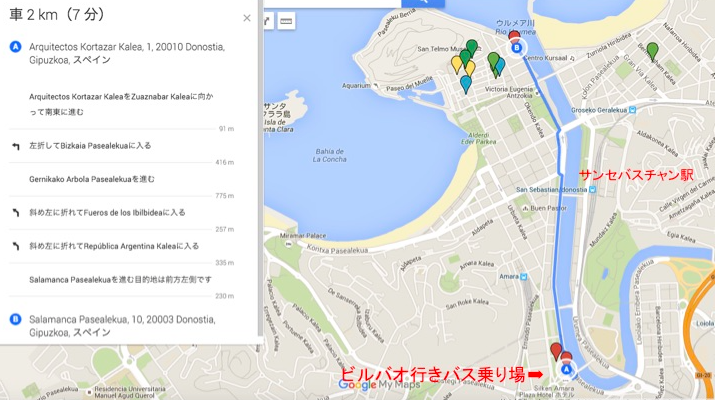
Task: Click the Aquarium point-of-interest icon
Action: tap(375, 85)
